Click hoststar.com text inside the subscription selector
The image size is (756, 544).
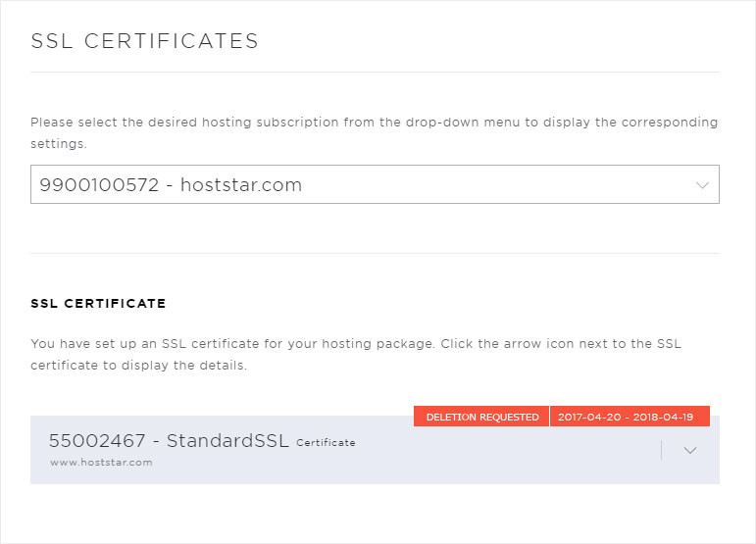click(241, 185)
